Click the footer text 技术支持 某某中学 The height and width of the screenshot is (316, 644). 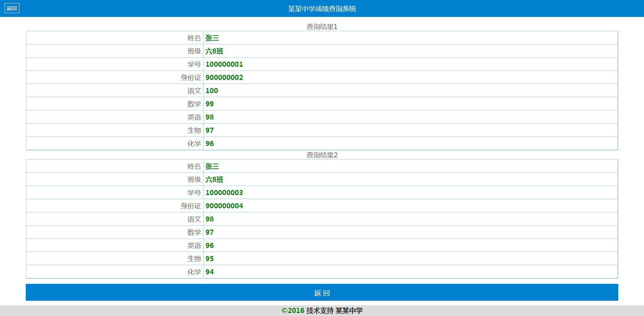tap(334, 311)
